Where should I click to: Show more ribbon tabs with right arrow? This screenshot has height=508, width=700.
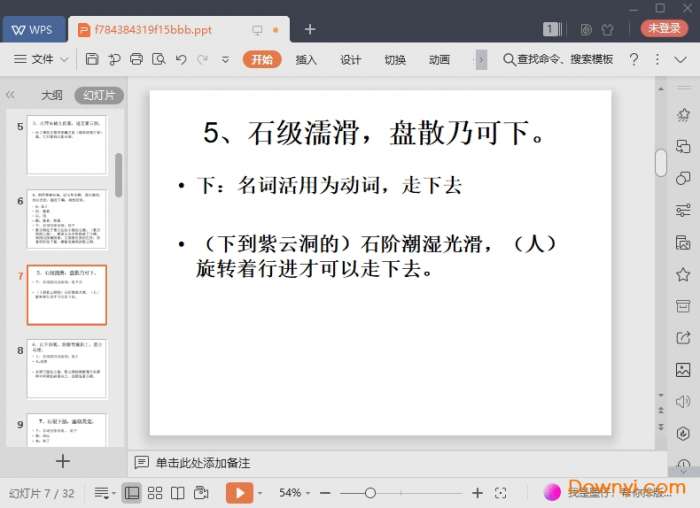pyautogui.click(x=481, y=59)
